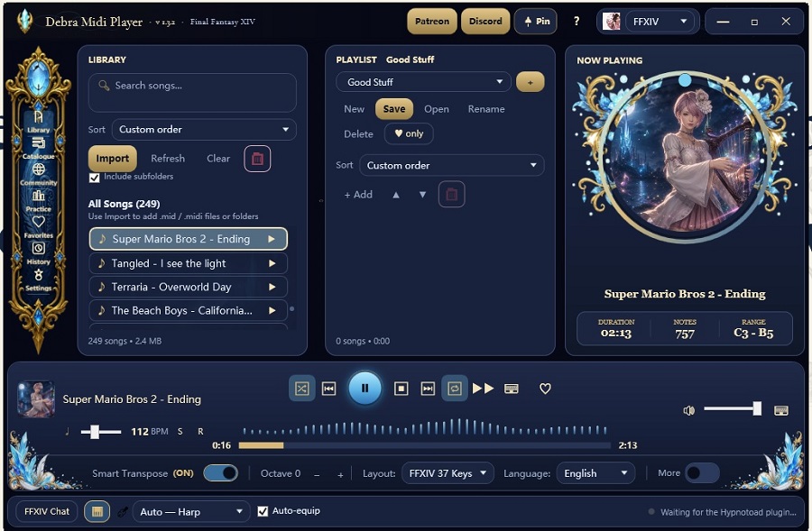Toggle the S tempo button
Image resolution: width=812 pixels, height=531 pixels.
point(180,431)
